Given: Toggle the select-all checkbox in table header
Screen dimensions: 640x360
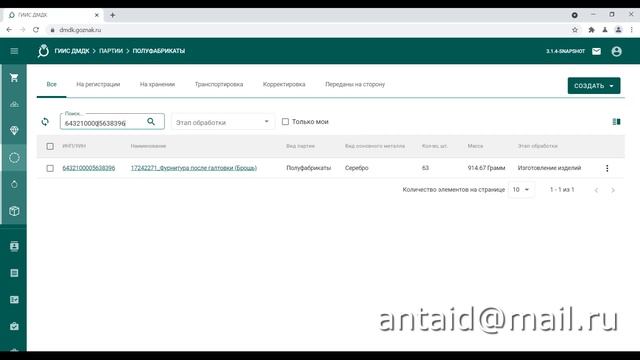Looking at the screenshot, I should click(50, 146).
